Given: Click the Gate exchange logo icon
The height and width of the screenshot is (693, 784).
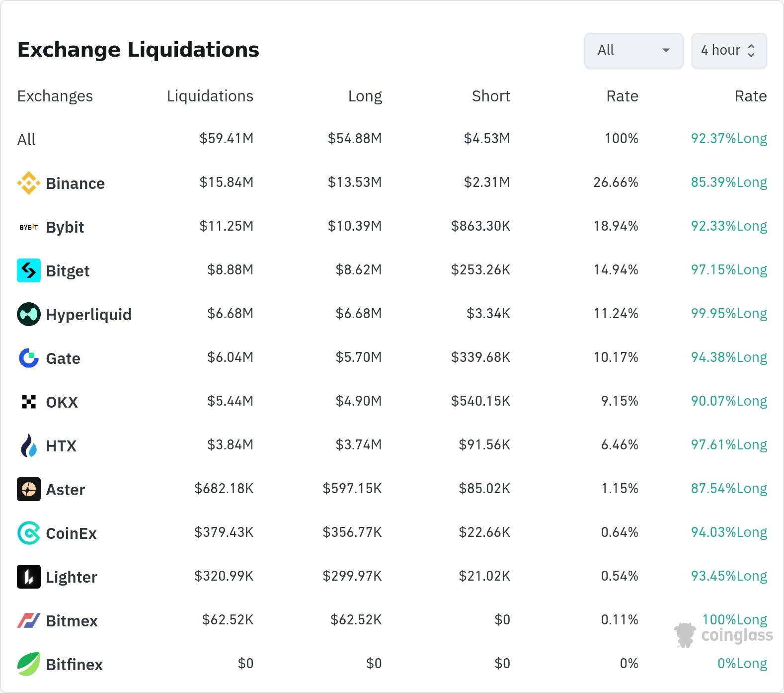Looking at the screenshot, I should pos(29,358).
